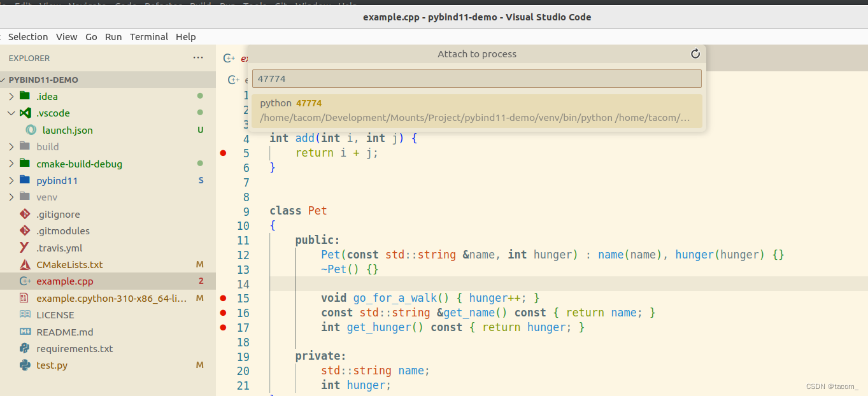Click the launch.json file icon
The height and width of the screenshot is (396, 868).
click(x=31, y=130)
